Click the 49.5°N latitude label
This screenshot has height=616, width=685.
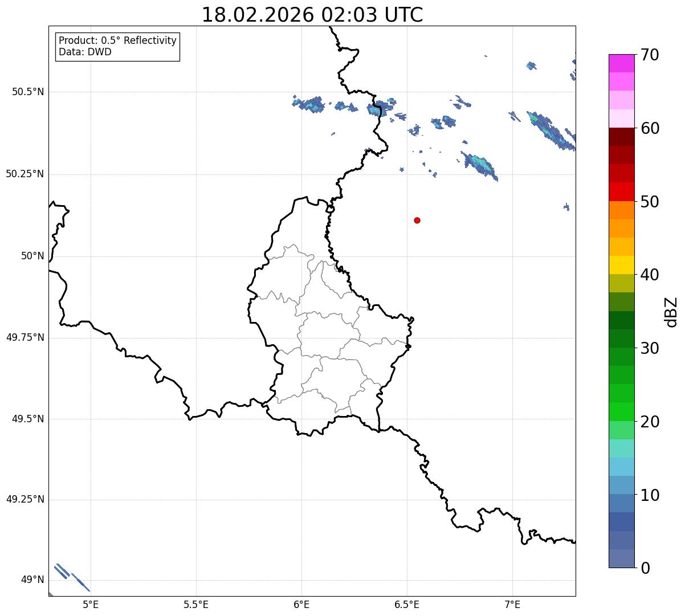tap(27, 419)
